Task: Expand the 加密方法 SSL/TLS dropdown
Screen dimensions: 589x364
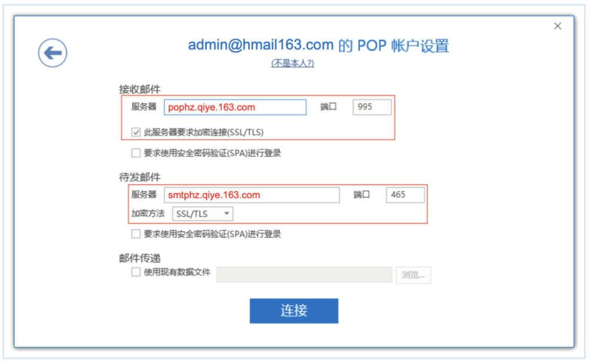Action: [203, 214]
